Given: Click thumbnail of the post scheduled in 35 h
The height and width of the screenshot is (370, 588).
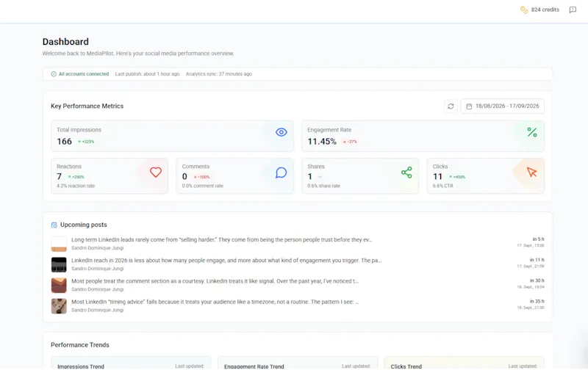Looking at the screenshot, I should pos(59,306).
